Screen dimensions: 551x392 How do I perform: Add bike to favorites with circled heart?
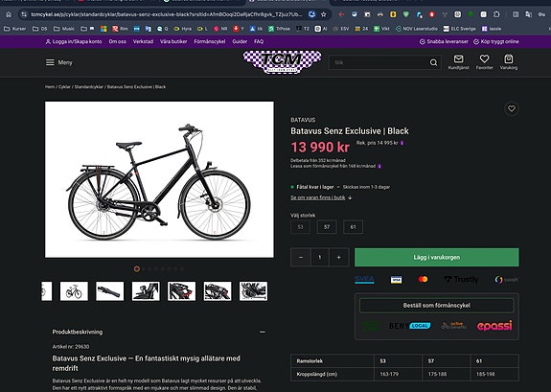512,108
